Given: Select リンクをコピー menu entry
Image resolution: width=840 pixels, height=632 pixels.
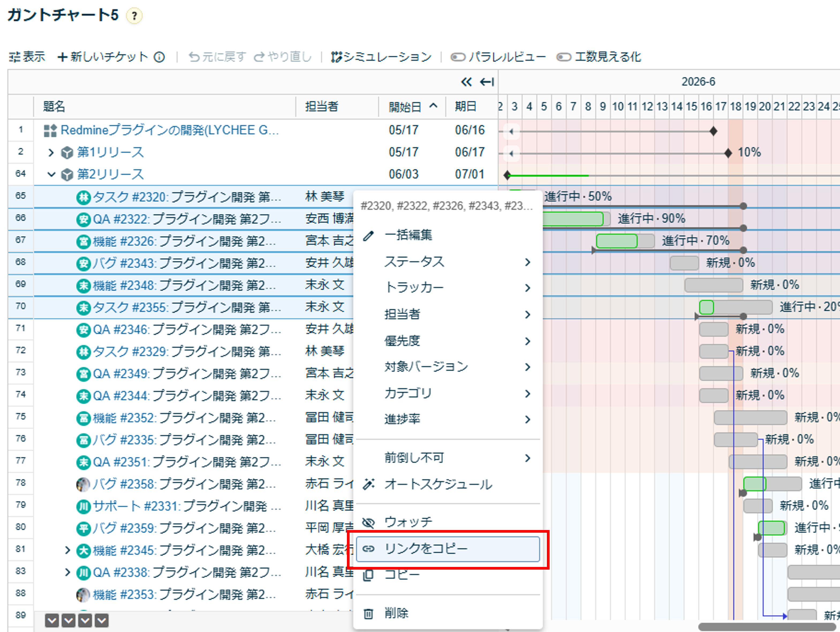Looking at the screenshot, I should 448,549.
